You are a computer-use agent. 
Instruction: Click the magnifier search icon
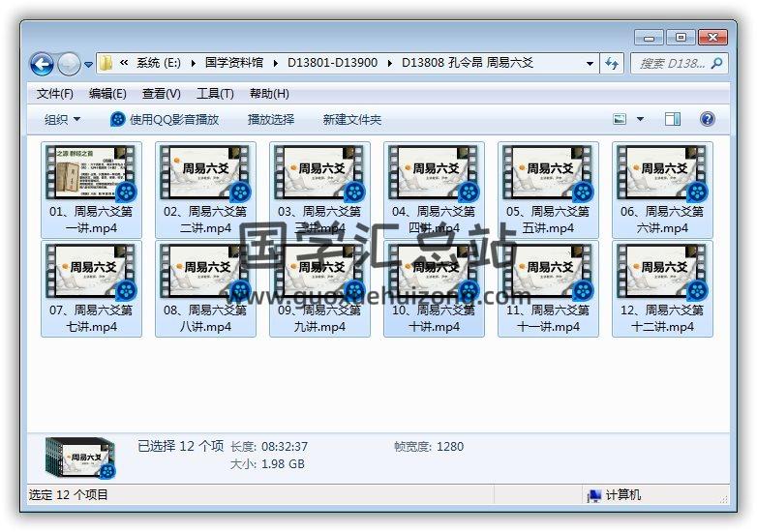pos(717,63)
